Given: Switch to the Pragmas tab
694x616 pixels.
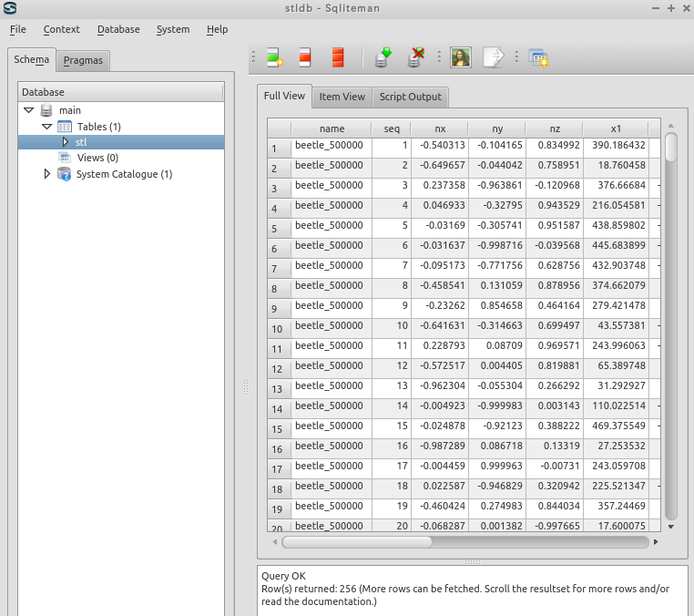Looking at the screenshot, I should [83, 61].
